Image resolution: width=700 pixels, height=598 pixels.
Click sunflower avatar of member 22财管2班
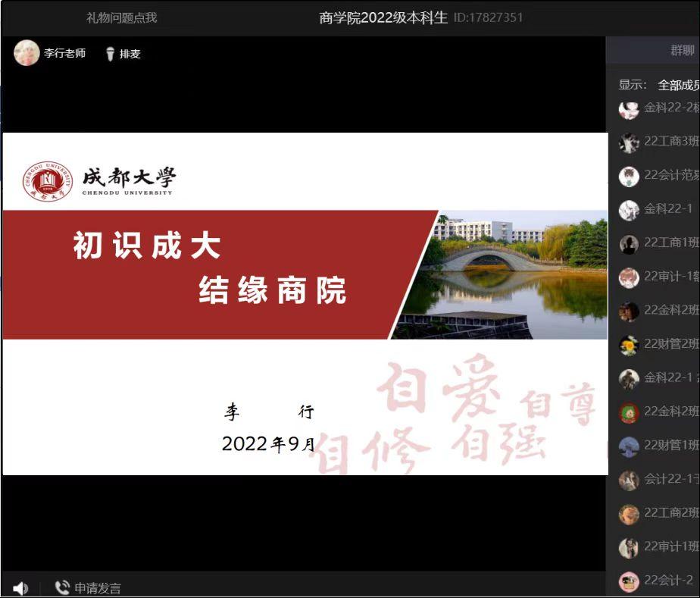click(x=629, y=345)
